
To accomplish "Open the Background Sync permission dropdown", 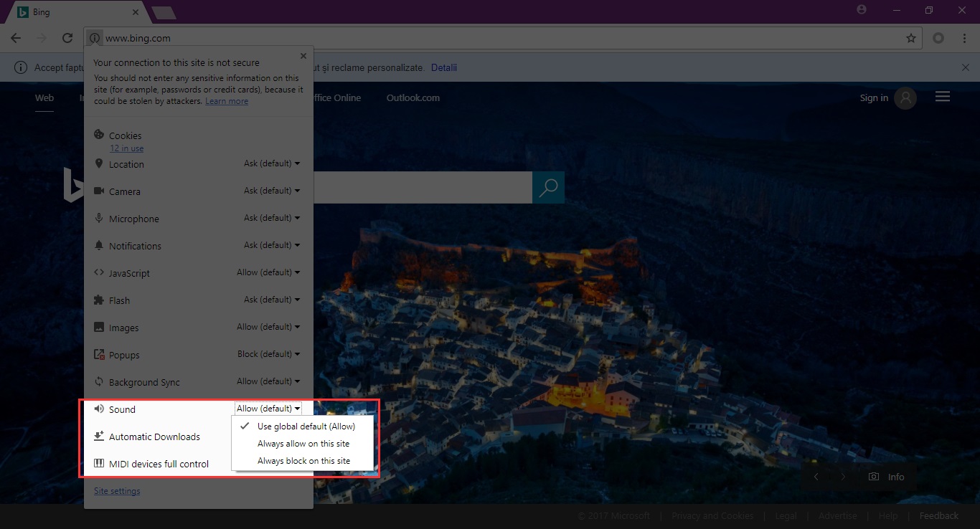I will coord(268,381).
